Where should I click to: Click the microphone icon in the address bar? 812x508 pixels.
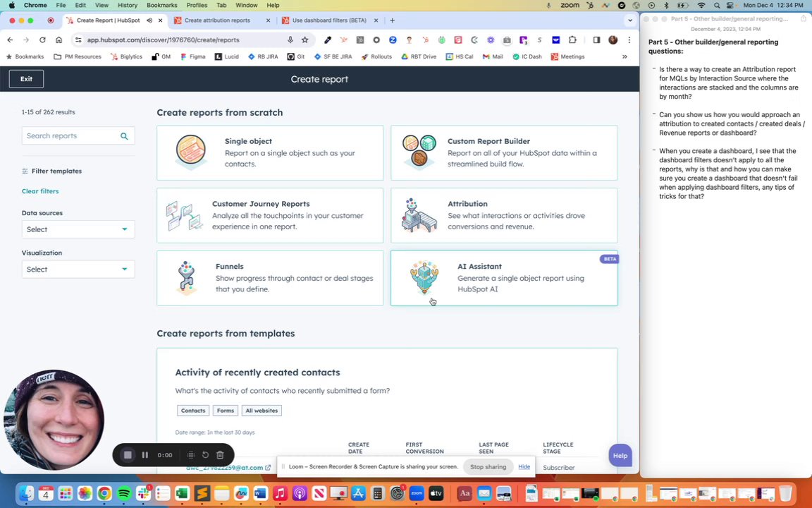(x=290, y=40)
